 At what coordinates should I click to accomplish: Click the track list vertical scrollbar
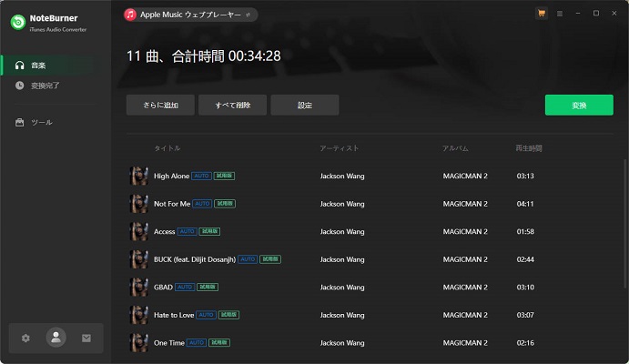[x=624, y=223]
